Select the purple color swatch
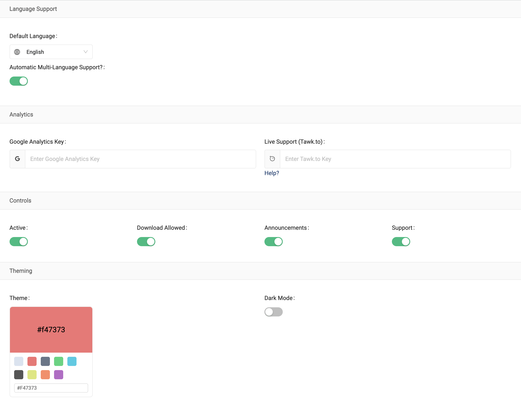 59,374
